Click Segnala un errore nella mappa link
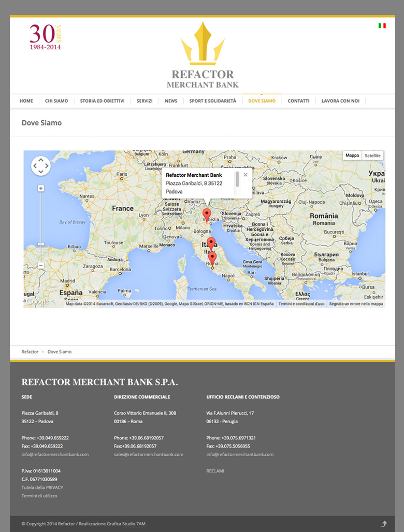404x532 pixels. click(356, 304)
